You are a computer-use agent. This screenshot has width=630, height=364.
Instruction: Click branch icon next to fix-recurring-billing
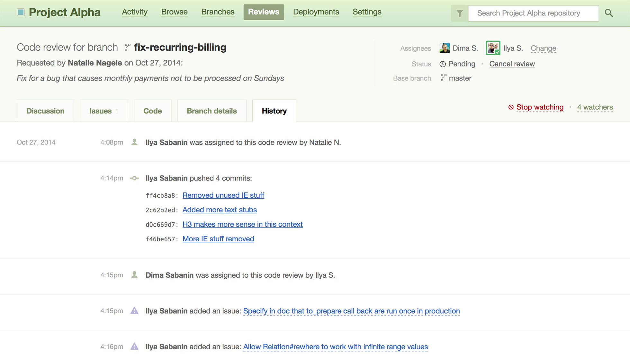point(127,48)
